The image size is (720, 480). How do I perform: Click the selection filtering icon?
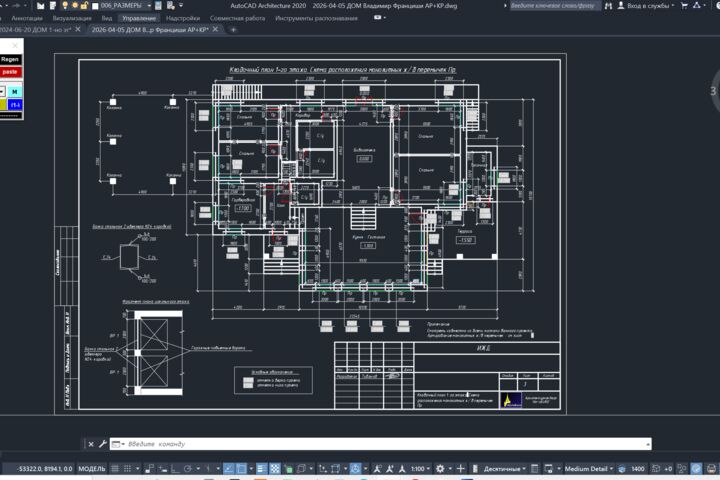tap(336, 469)
